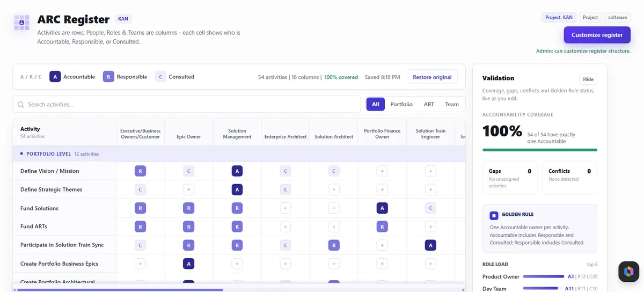This screenshot has height=292, width=644.
Task: Click the Participate in Solution Train Sync activity
Action: click(62, 245)
